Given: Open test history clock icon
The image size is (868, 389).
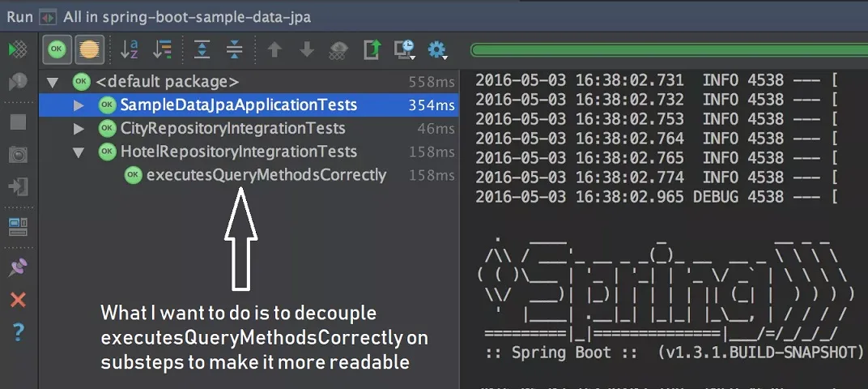Looking at the screenshot, I should [x=404, y=49].
